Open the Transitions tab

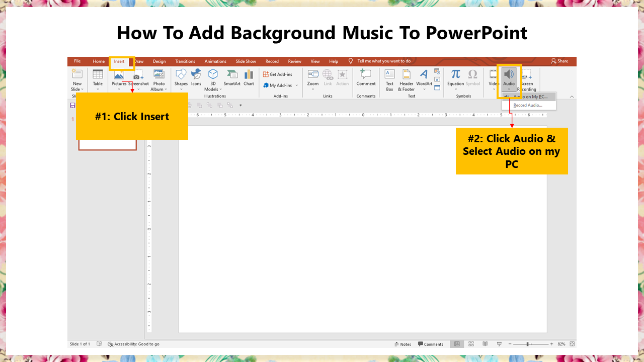[185, 61]
